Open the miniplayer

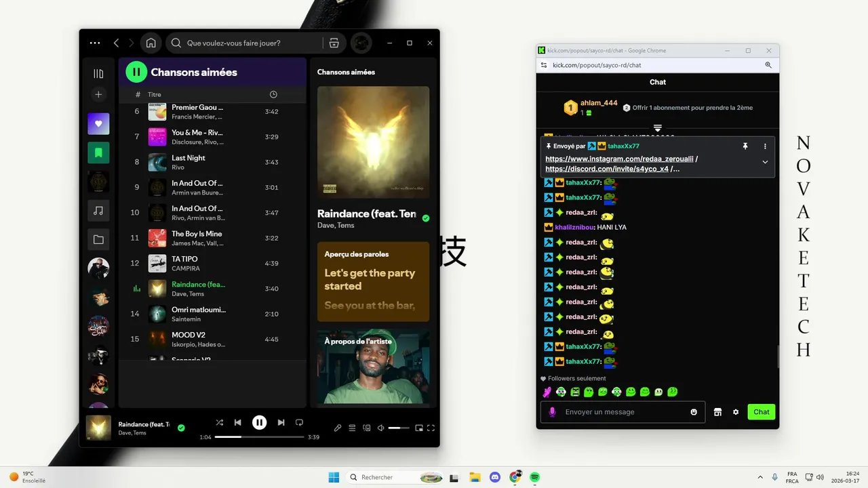tap(418, 428)
